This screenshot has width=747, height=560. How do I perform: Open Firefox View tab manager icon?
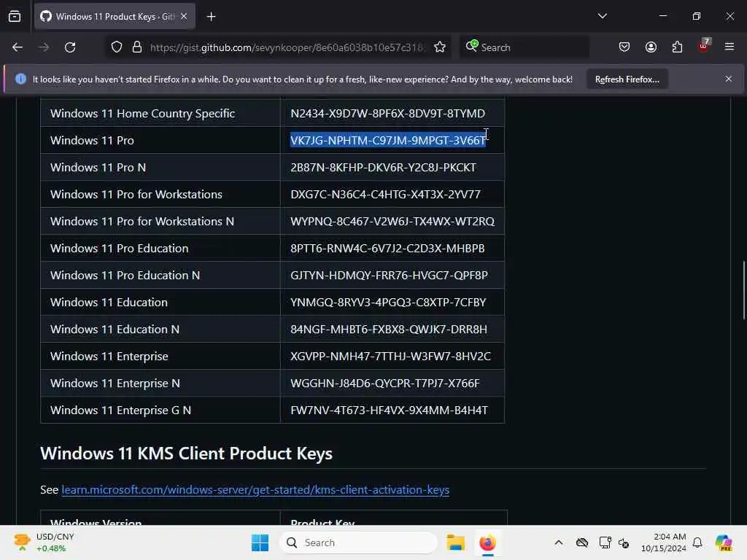15,16
